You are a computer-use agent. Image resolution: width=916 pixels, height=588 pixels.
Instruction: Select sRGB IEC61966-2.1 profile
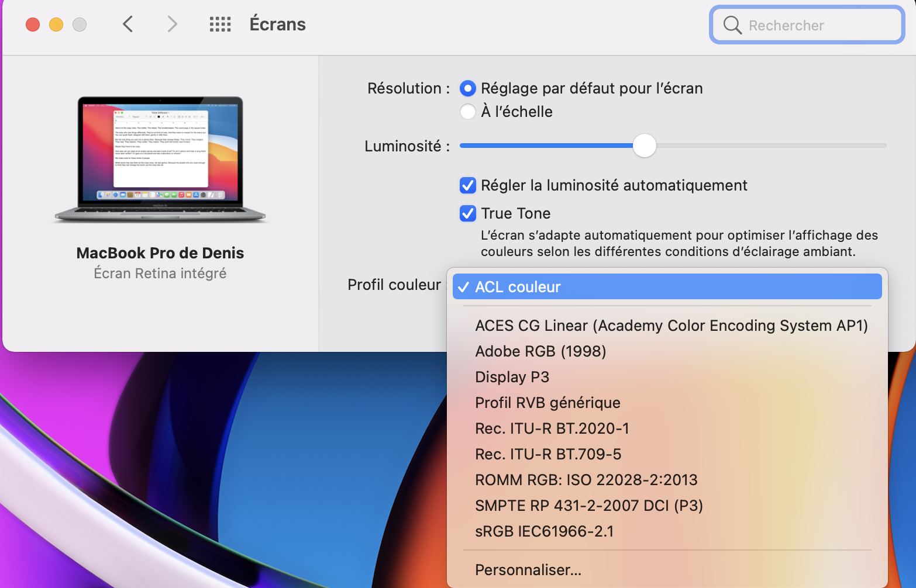(x=667, y=531)
